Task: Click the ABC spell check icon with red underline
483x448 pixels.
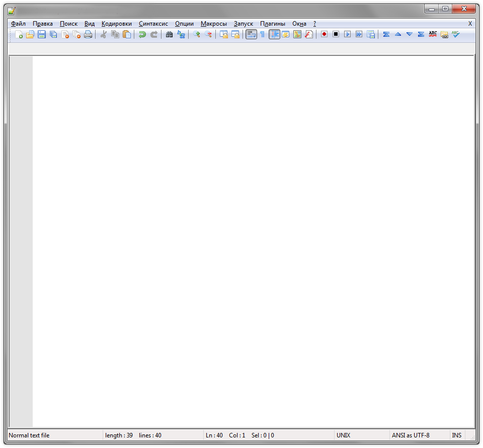Action: (x=433, y=34)
